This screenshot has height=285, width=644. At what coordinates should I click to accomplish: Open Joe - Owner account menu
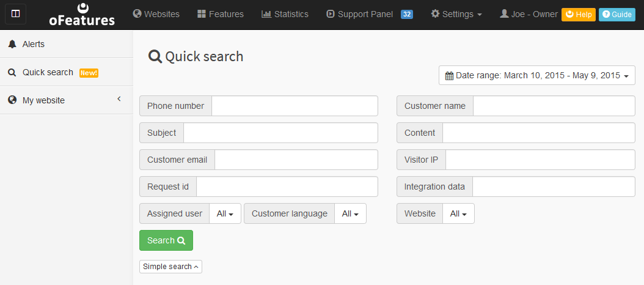[529, 14]
